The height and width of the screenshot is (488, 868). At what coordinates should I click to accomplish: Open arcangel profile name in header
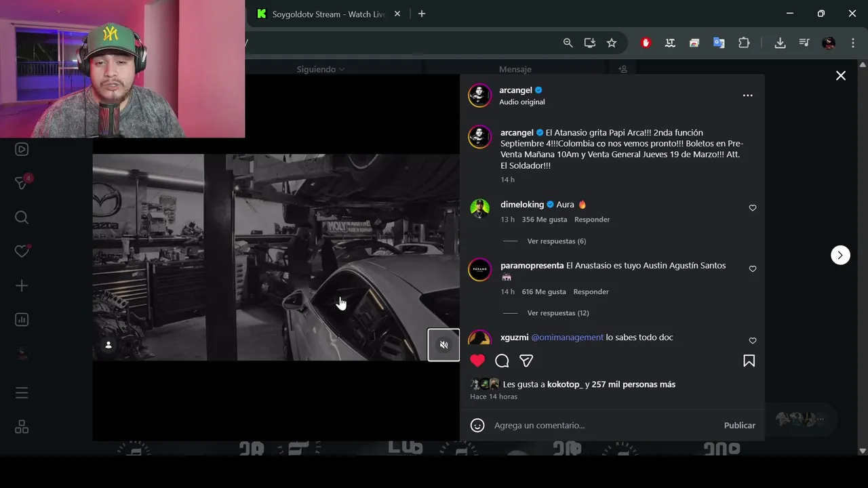[515, 90]
